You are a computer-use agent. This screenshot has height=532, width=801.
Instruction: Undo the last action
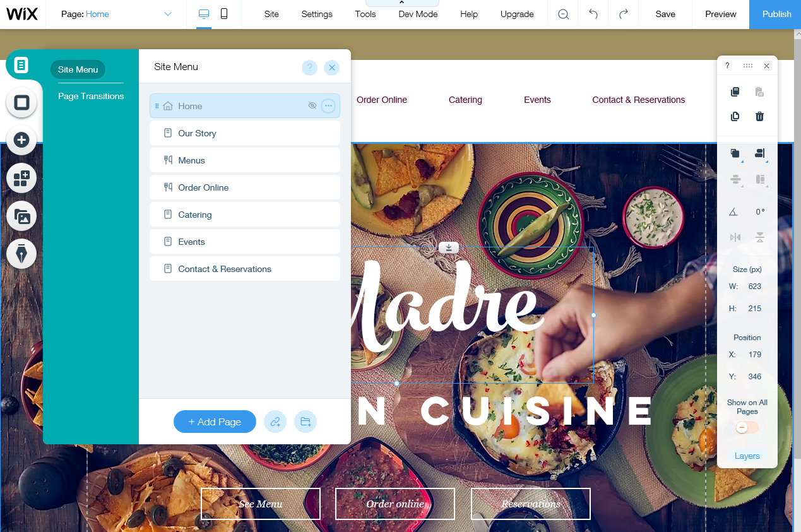click(x=593, y=14)
